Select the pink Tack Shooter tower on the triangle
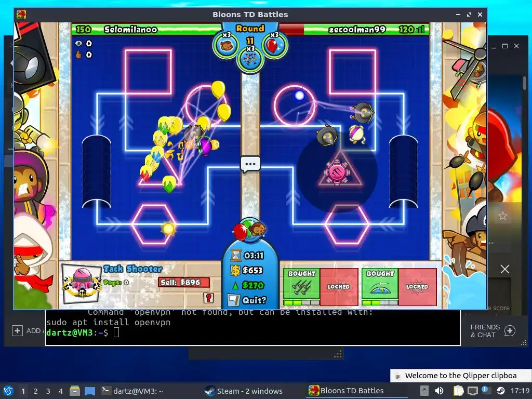Image resolution: width=532 pixels, height=399 pixels. (x=337, y=171)
